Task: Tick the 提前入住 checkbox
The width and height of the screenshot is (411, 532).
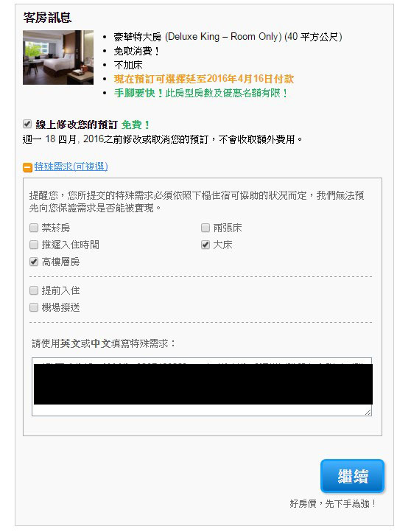Action: point(34,290)
